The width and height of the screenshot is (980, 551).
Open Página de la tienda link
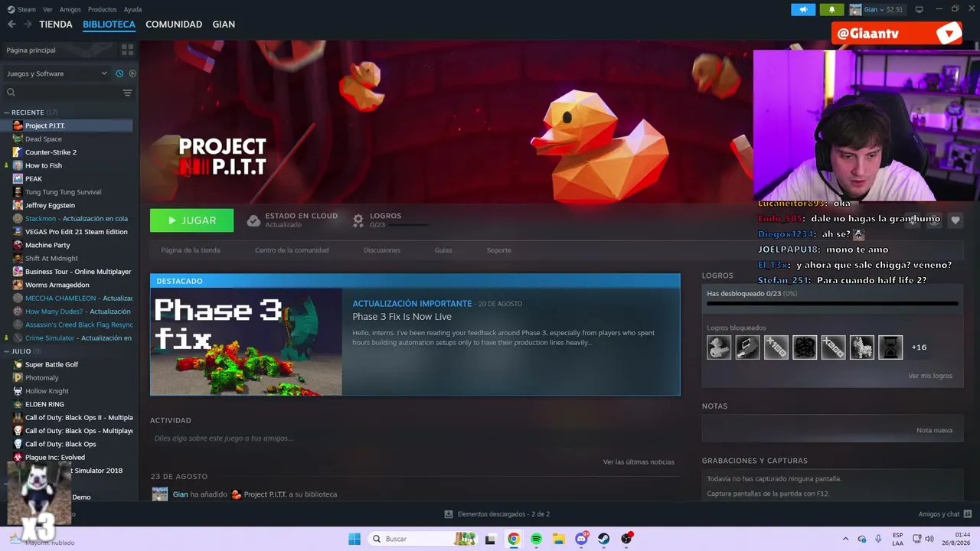point(191,250)
